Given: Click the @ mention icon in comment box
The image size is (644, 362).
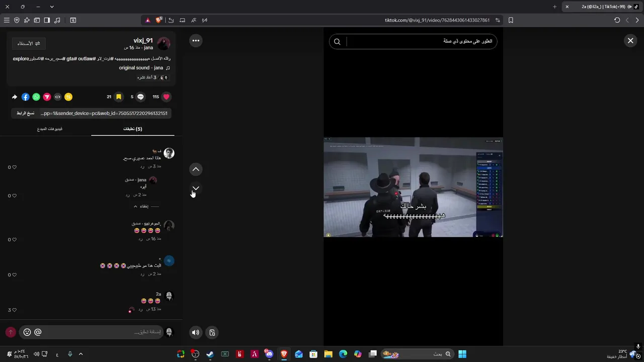Looking at the screenshot, I should click(x=38, y=332).
